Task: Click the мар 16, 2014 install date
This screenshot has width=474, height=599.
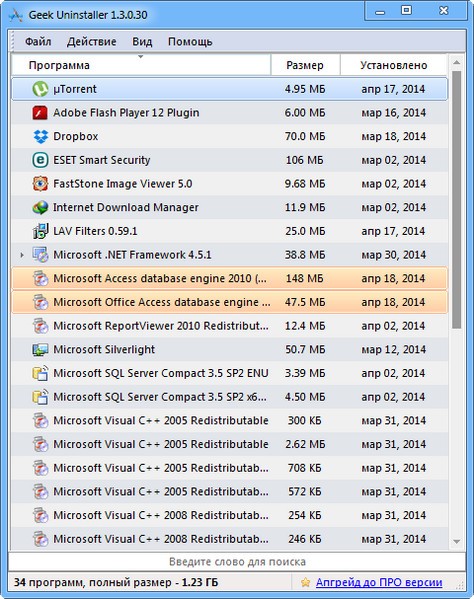Action: click(393, 113)
